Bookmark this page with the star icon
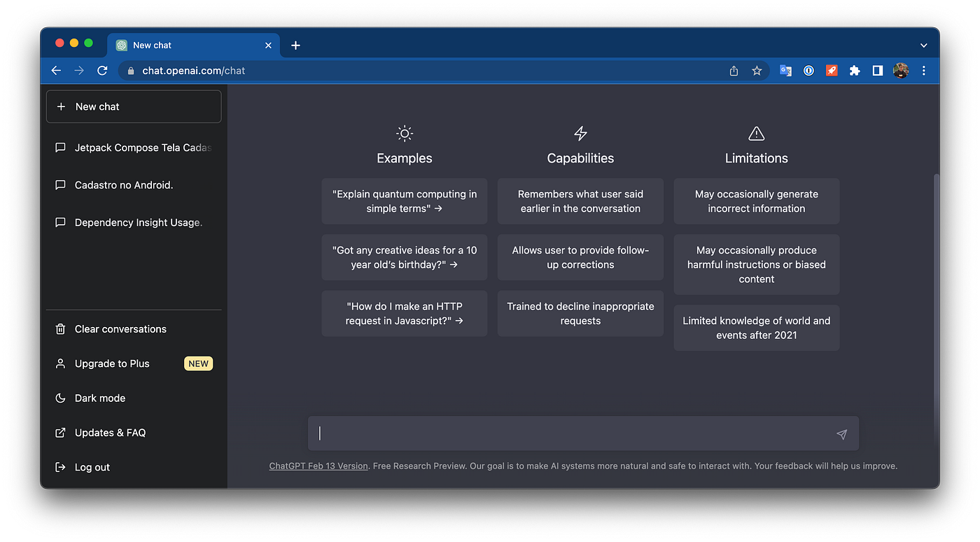Screen dimensions: 980x542 pos(757,71)
